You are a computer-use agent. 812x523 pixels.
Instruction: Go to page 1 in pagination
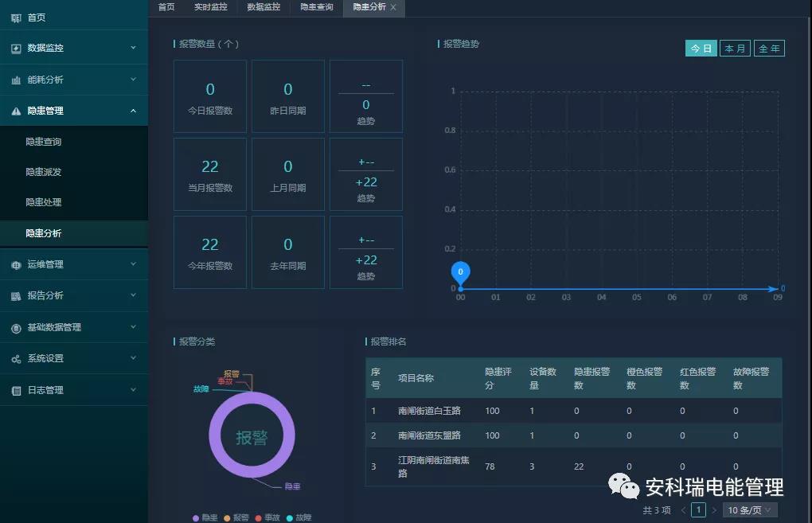point(698,510)
